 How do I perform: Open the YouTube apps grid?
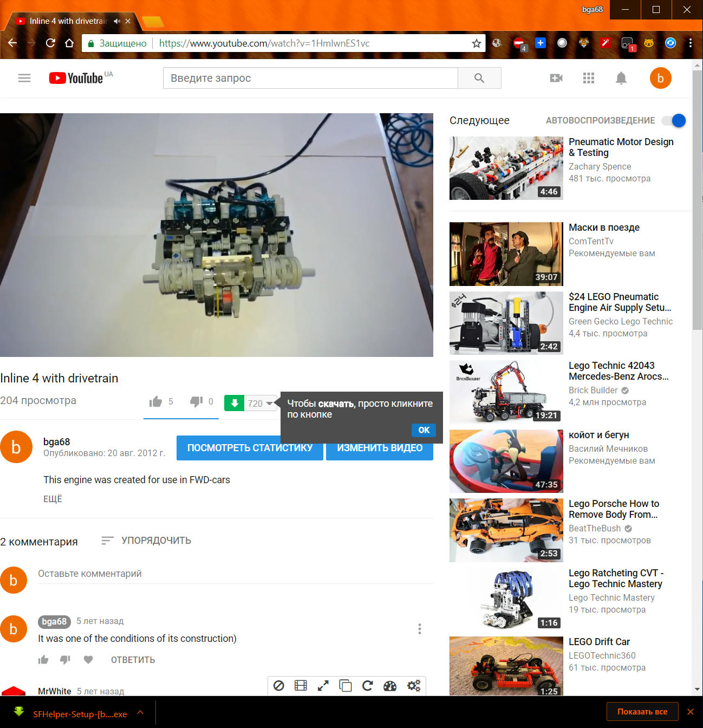tap(589, 78)
